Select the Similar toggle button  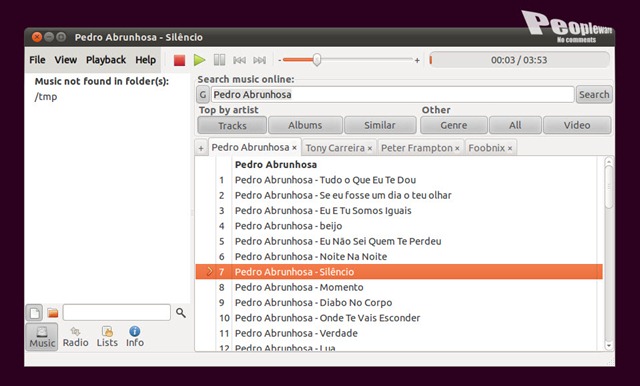tap(380, 125)
